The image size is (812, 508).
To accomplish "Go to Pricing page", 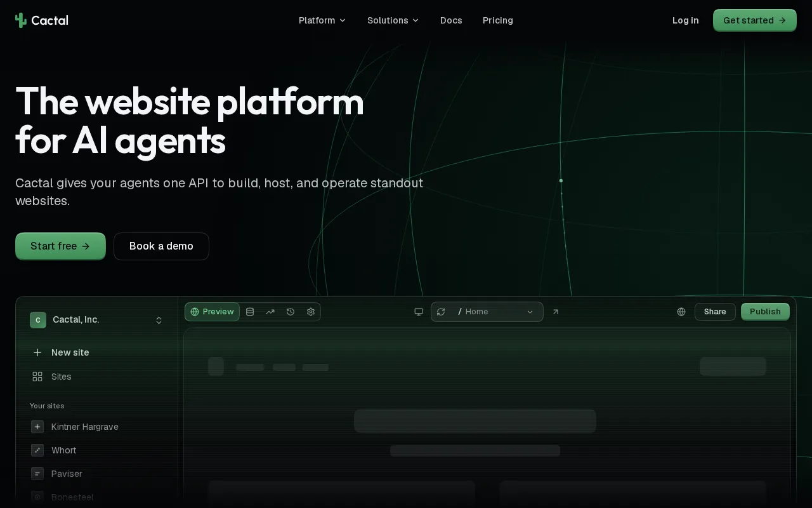I will pos(498,20).
